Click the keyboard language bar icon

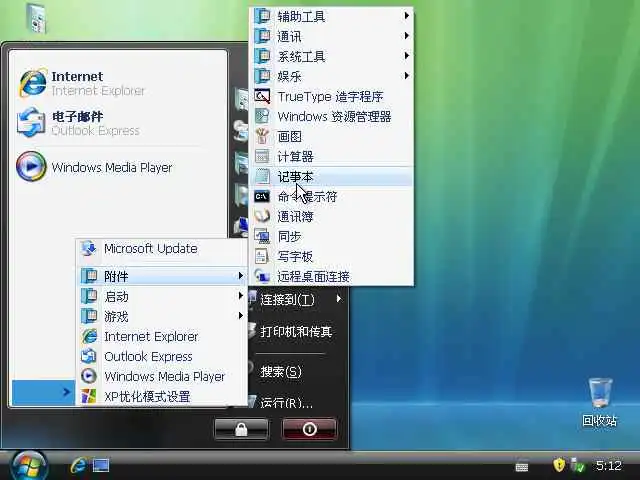pyautogui.click(x=522, y=466)
